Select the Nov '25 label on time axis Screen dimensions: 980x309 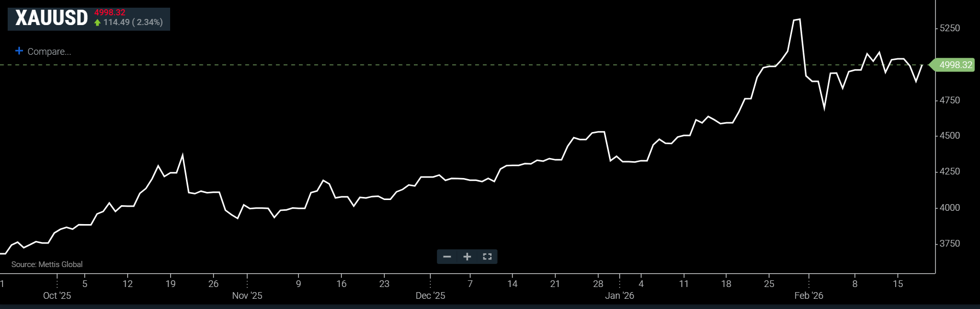click(247, 296)
